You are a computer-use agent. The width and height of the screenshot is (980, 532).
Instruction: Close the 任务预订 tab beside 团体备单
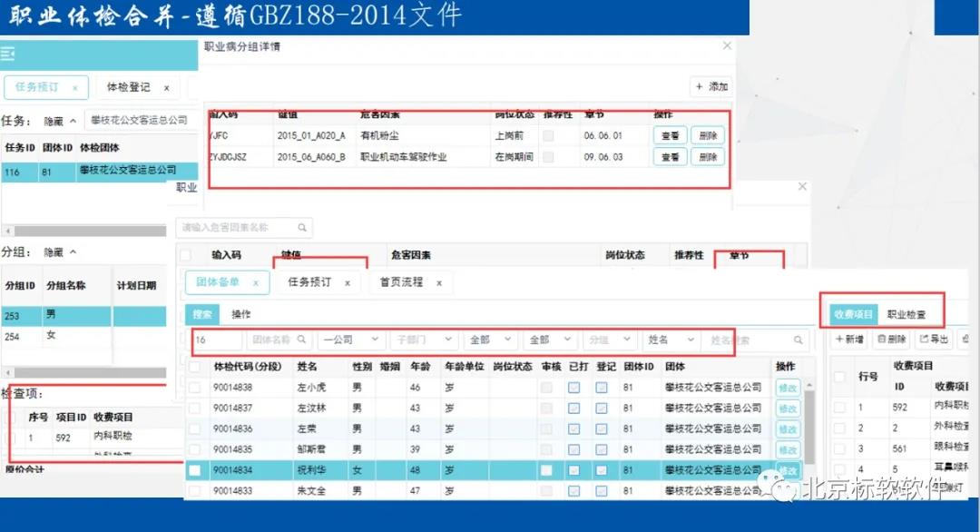pos(348,283)
